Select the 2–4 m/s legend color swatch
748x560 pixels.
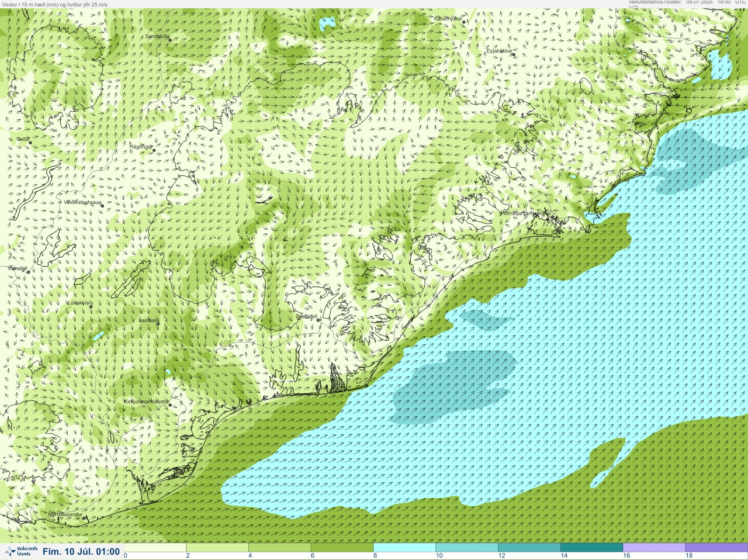pyautogui.click(x=217, y=548)
